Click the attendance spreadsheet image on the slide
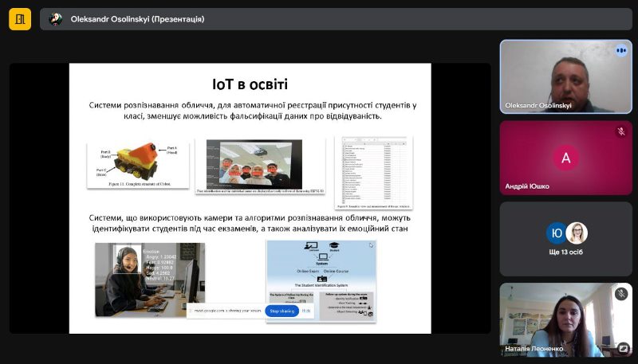This screenshot has width=638, height=364. click(x=373, y=170)
